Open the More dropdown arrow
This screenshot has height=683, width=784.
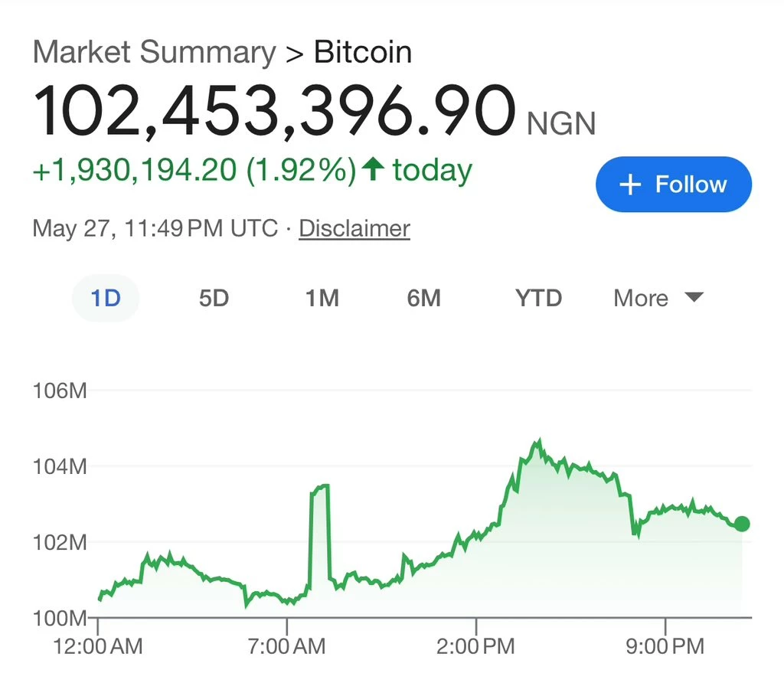click(x=694, y=298)
